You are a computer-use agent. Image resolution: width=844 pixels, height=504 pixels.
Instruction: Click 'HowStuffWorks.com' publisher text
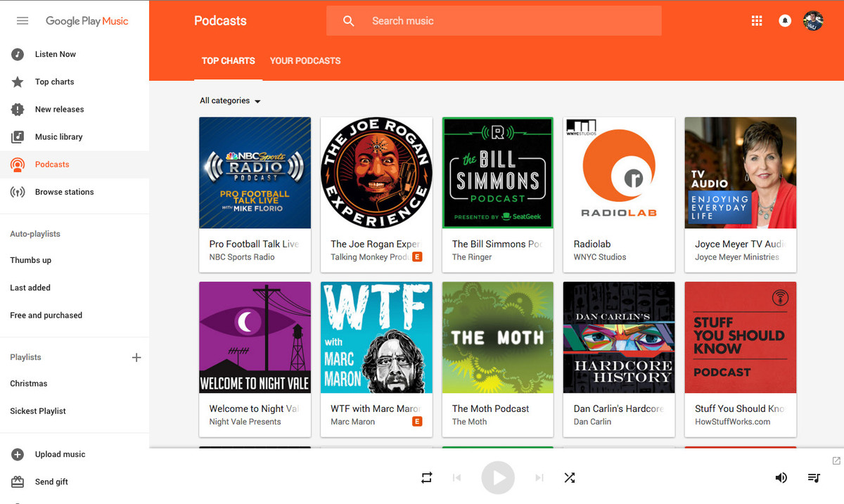pos(732,422)
